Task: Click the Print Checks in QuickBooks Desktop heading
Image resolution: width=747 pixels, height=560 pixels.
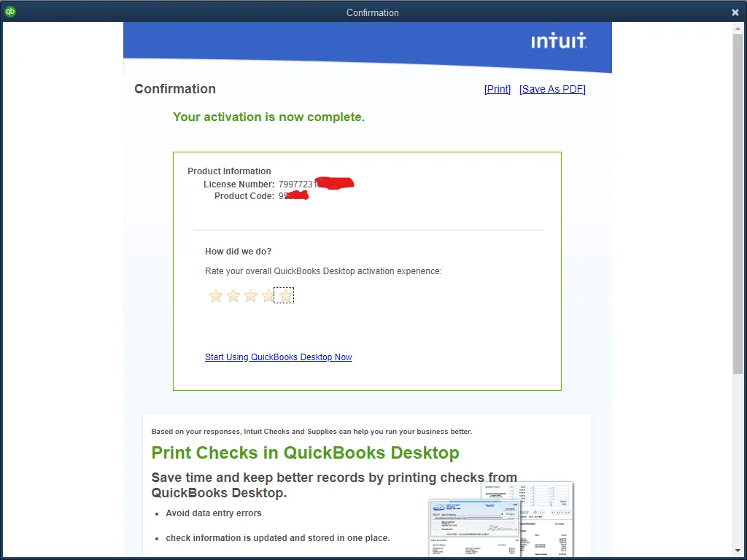Action: coord(305,453)
